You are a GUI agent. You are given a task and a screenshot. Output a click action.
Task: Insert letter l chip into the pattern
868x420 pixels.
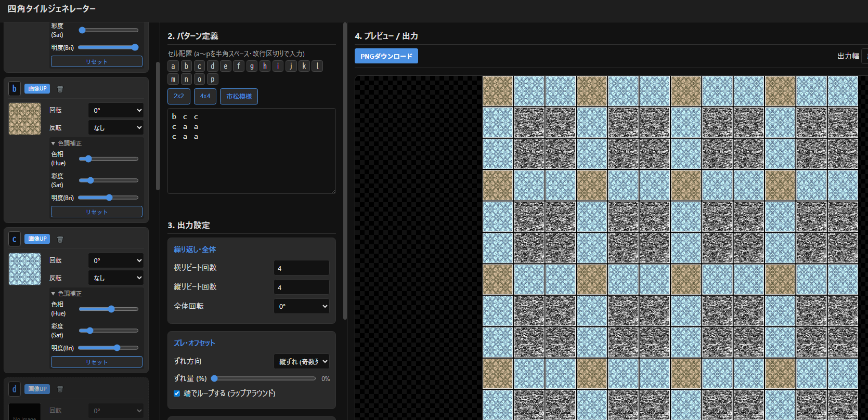point(317,66)
